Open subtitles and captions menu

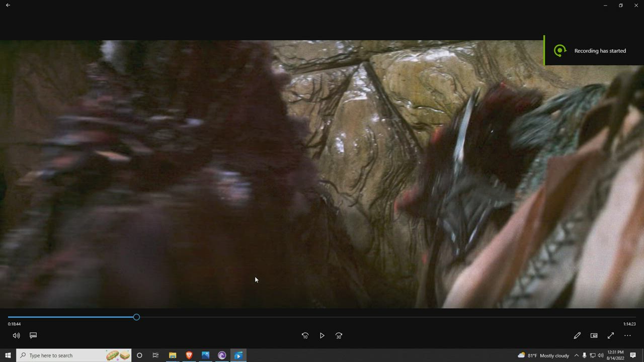pyautogui.click(x=33, y=335)
